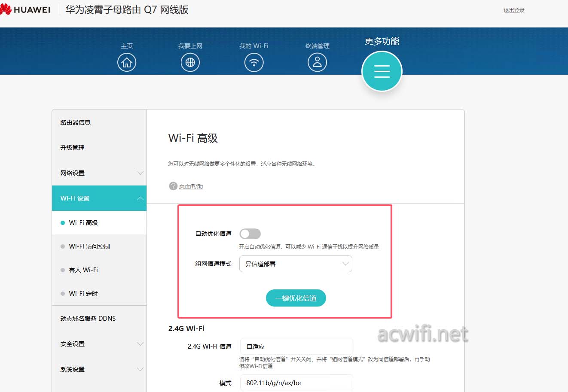Enable the auto-optimize channel switch
The image size is (568, 392).
click(250, 234)
